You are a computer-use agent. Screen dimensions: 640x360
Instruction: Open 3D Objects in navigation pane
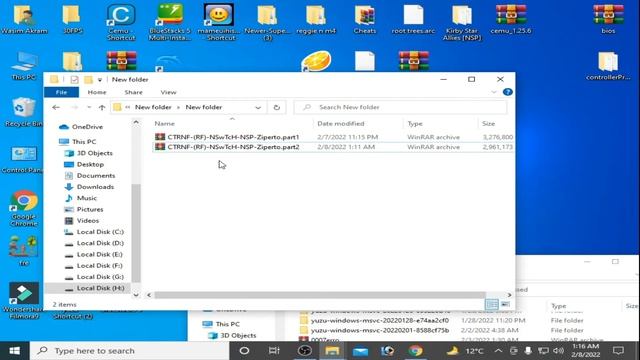click(88, 153)
